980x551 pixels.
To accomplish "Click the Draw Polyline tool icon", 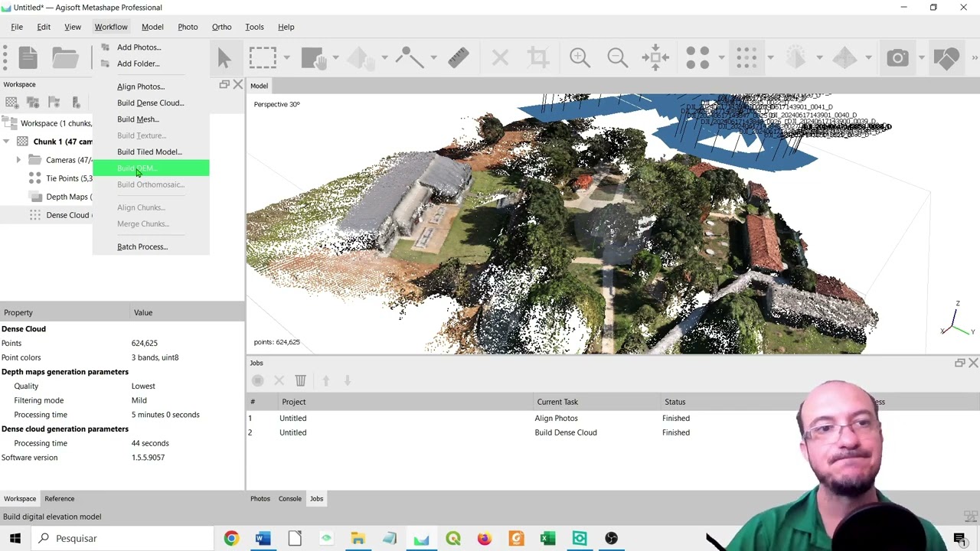I will tap(408, 58).
